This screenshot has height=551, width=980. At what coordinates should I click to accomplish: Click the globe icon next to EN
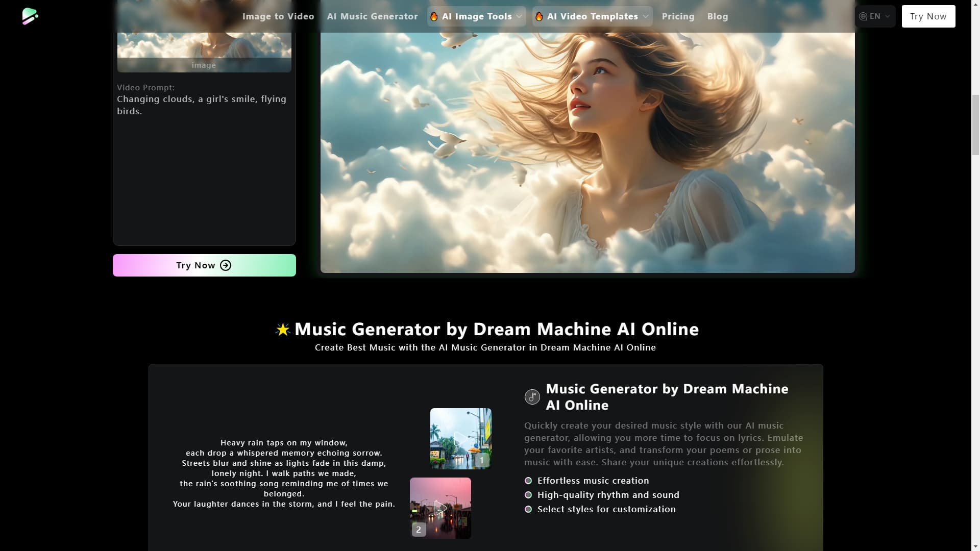coord(863,16)
